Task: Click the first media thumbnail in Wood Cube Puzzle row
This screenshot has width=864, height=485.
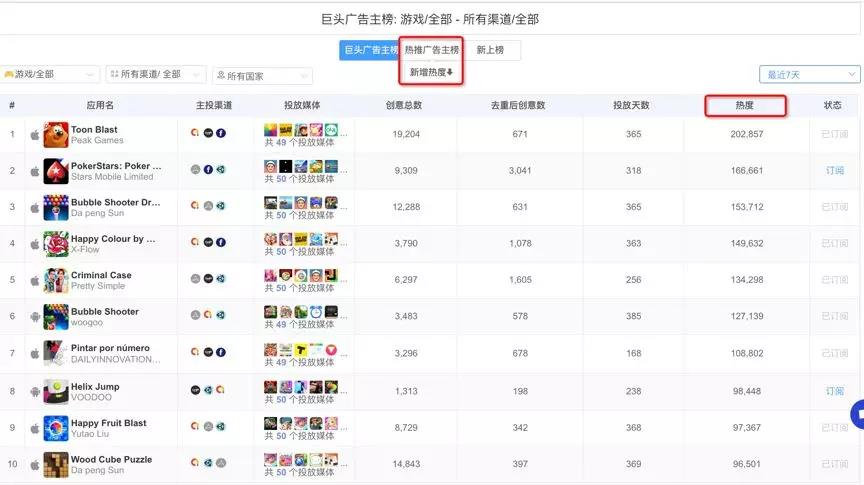Action: [271, 460]
